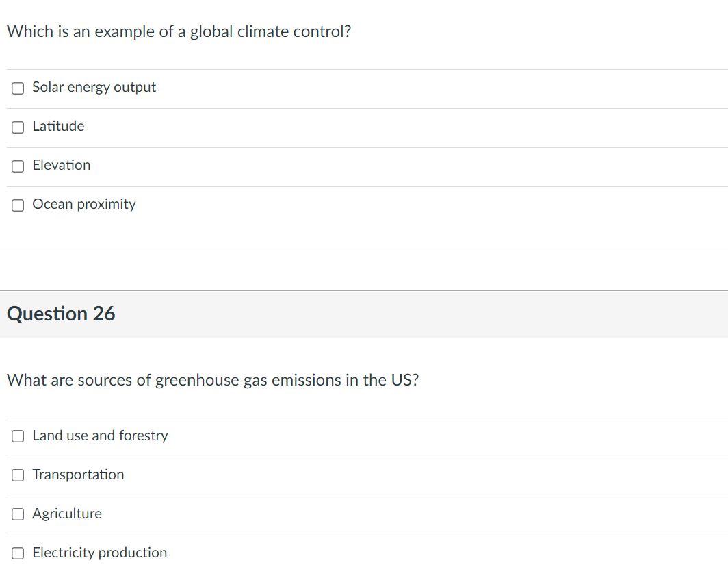The width and height of the screenshot is (728, 567).
Task: Check the Land use and forestry checkbox
Action: click(18, 436)
